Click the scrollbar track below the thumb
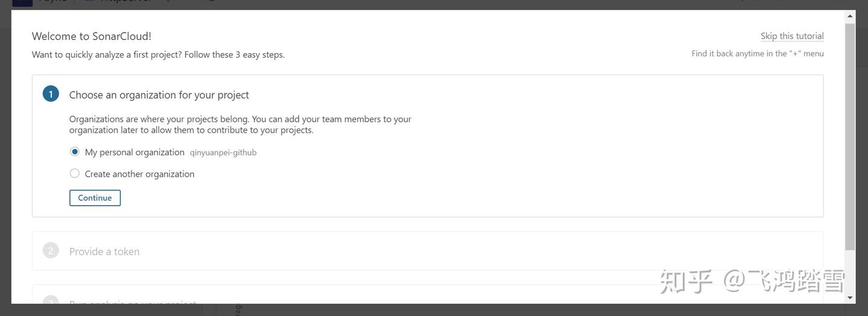The width and height of the screenshot is (868, 316). point(850,271)
